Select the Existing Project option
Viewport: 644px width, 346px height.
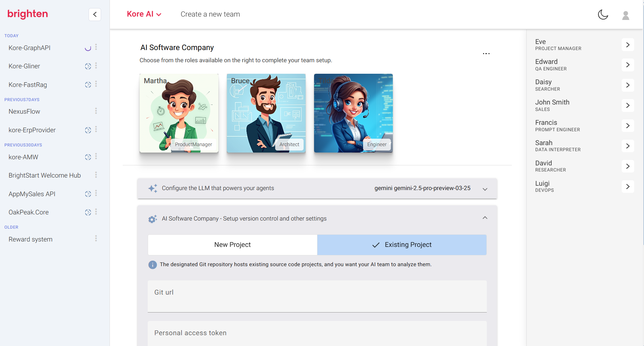pyautogui.click(x=402, y=245)
